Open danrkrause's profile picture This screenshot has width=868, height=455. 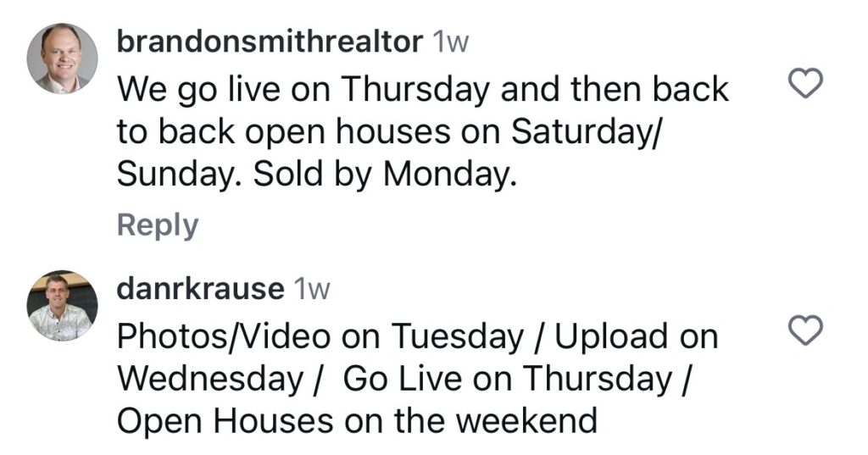coord(62,306)
